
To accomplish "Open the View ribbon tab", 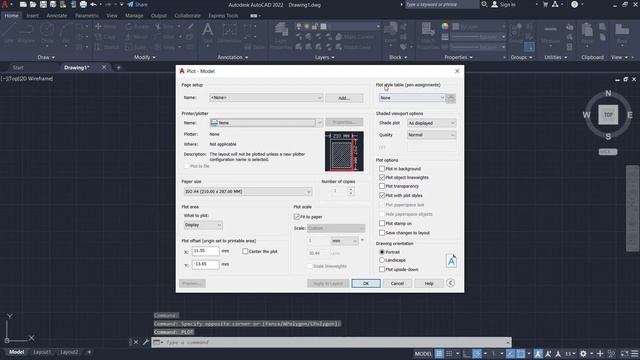I will [x=112, y=16].
